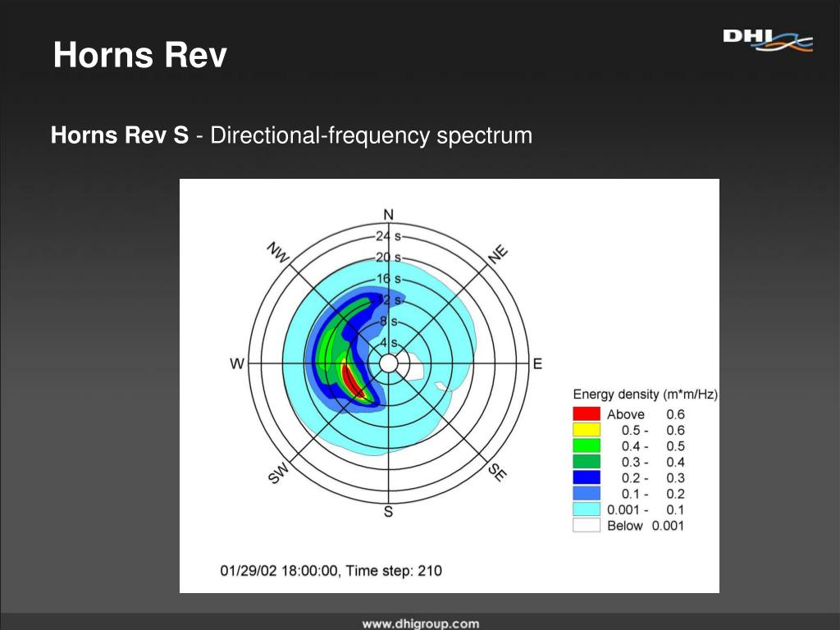Click the white center circle of the polar plot

[388, 363]
